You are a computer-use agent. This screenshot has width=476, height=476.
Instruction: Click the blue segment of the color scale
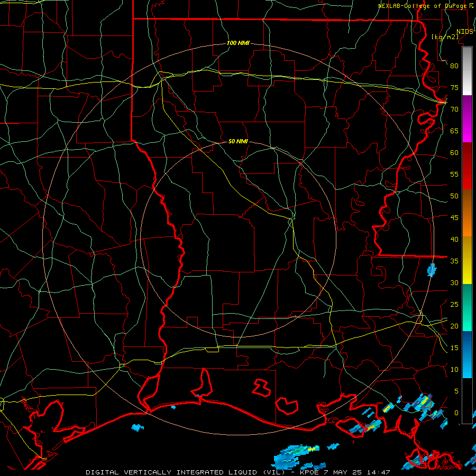467,354
